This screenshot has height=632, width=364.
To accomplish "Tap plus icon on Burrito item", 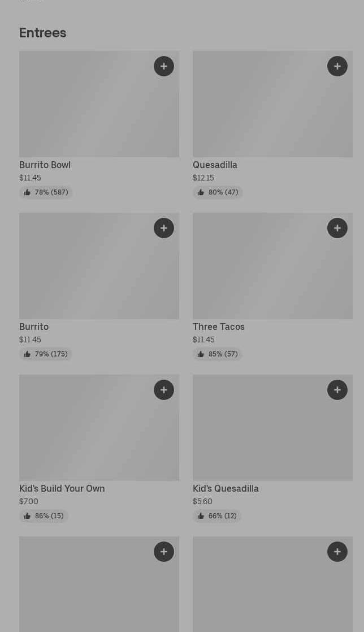I will tap(164, 228).
